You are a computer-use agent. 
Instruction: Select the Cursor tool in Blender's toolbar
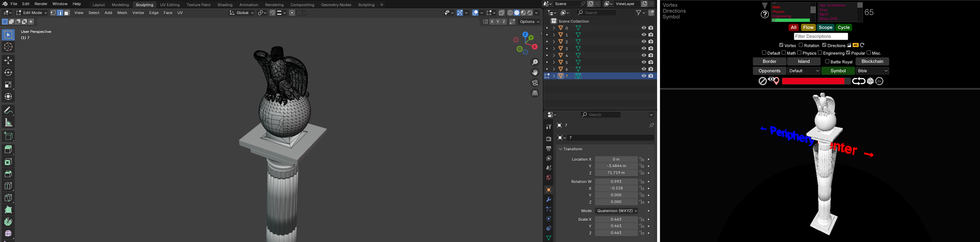coord(8,47)
